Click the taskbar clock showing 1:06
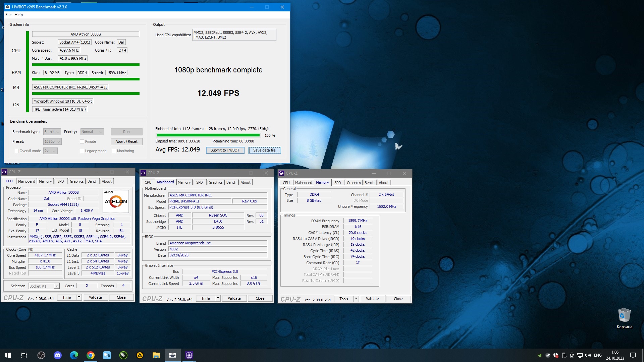The width and height of the screenshot is (644, 362). pos(615,355)
